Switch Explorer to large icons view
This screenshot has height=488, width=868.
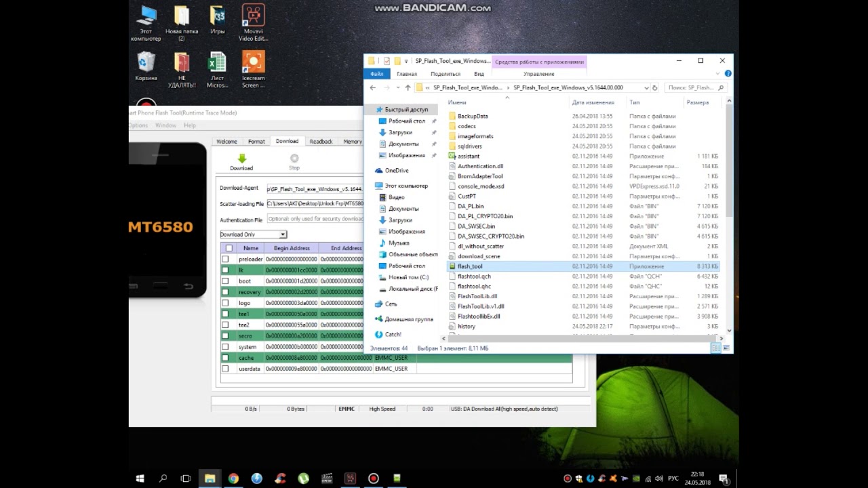726,348
